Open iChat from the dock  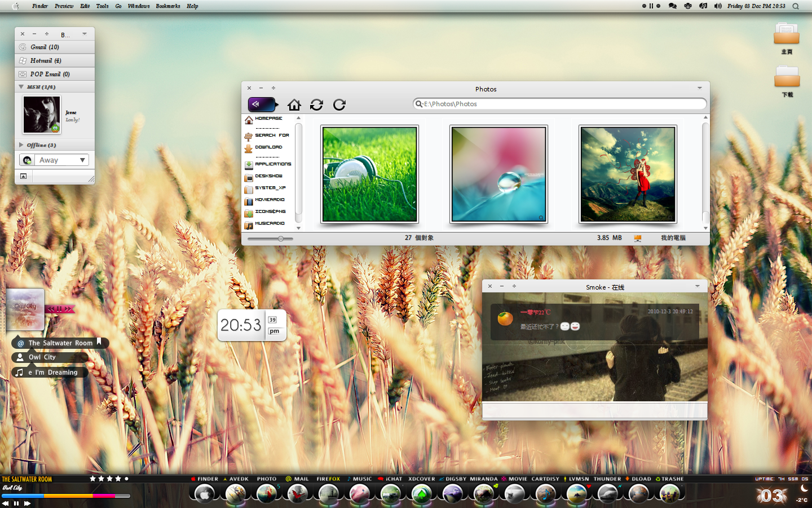(x=390, y=494)
